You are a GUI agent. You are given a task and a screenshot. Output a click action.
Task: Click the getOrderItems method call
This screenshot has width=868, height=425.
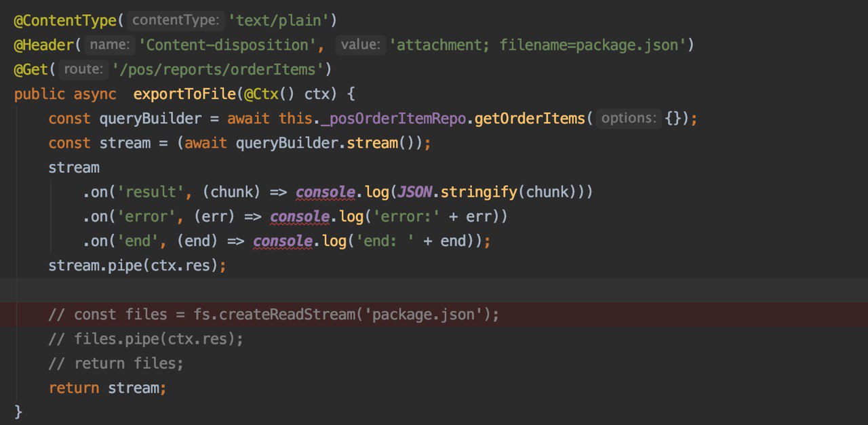530,118
